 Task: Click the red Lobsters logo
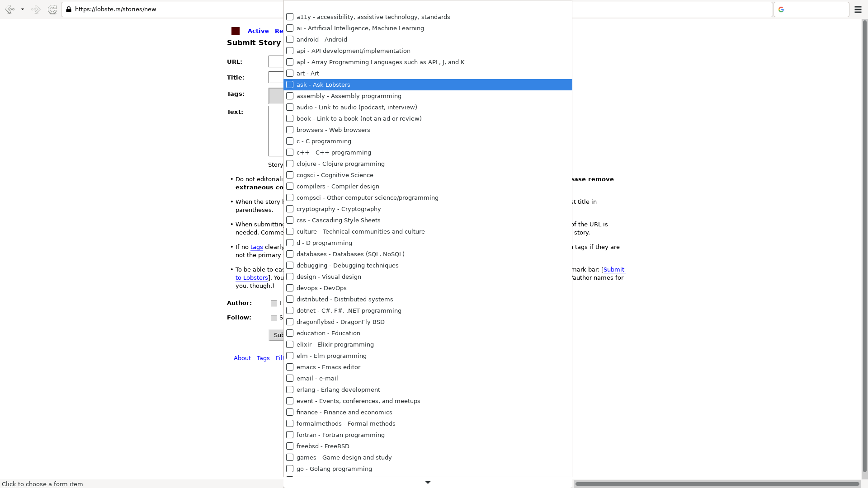235,31
